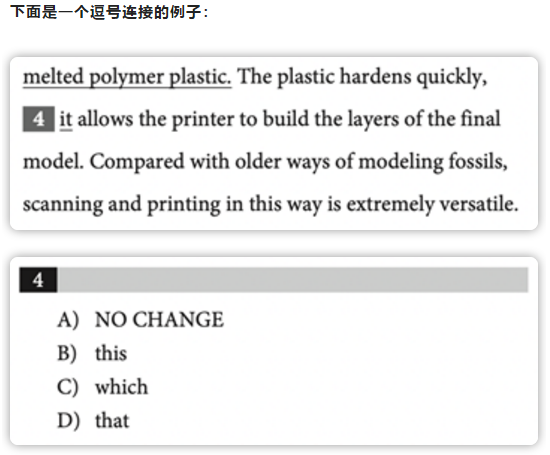Image resolution: width=550 pixels, height=455 pixels.
Task: Select answer A) NO CHANGE
Action: pyautogui.click(x=141, y=320)
